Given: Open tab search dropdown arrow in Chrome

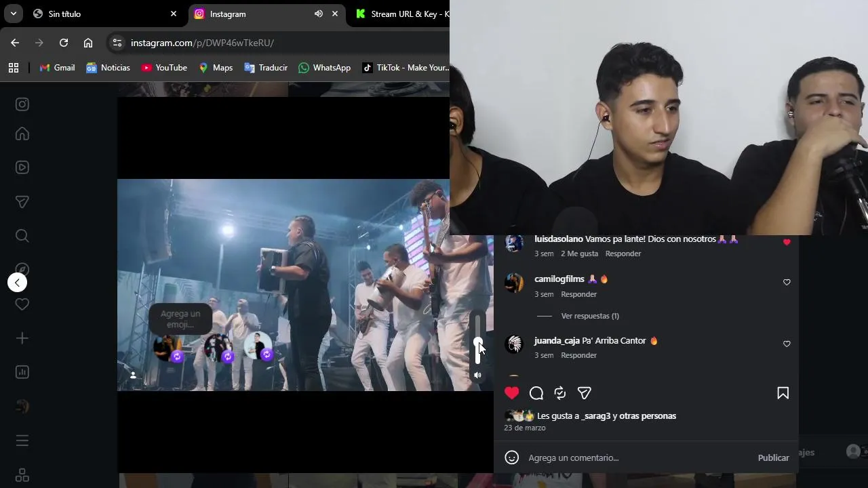Looking at the screenshot, I should 13,14.
